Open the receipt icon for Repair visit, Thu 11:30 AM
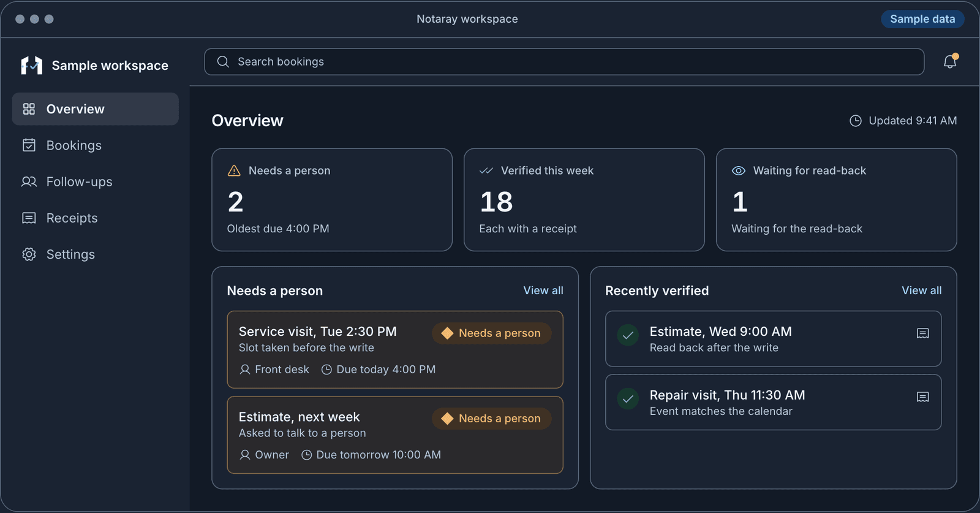The image size is (980, 513). coord(922,397)
